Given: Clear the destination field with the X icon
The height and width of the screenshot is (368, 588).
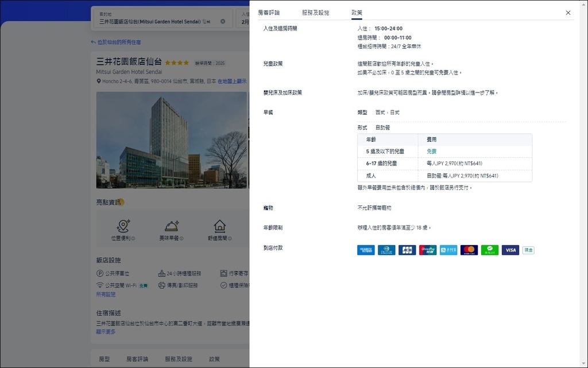Looking at the screenshot, I should coord(223,21).
